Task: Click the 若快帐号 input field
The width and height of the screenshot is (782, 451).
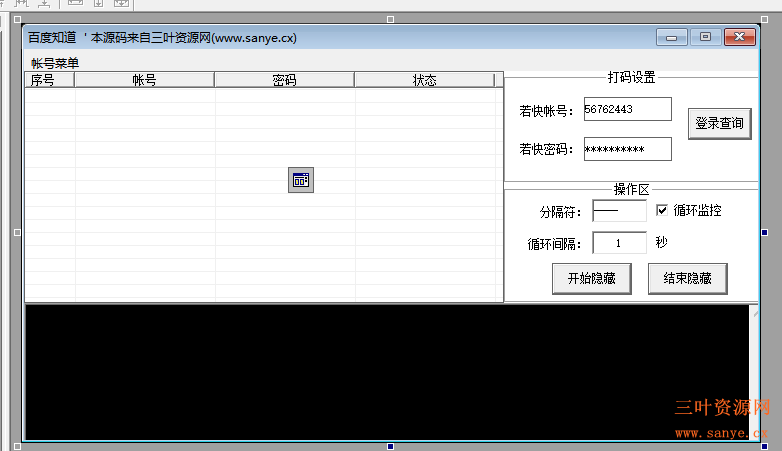Action: click(627, 109)
